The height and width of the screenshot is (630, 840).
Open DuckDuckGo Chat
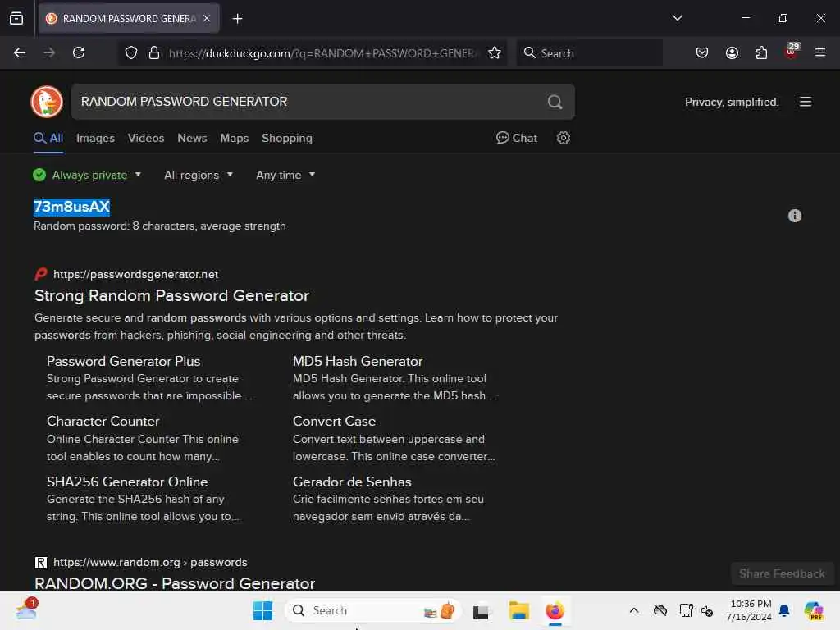[x=517, y=138]
